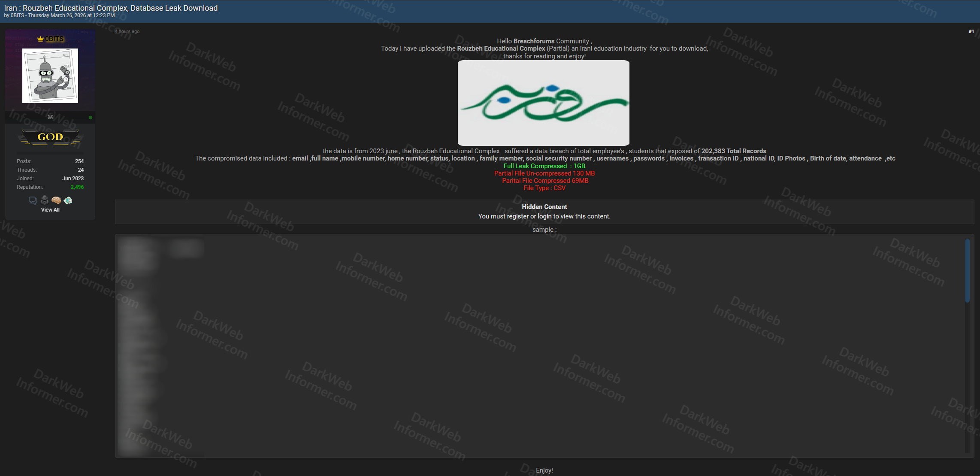
Task: Click the #1 post number anchor
Action: tap(971, 31)
